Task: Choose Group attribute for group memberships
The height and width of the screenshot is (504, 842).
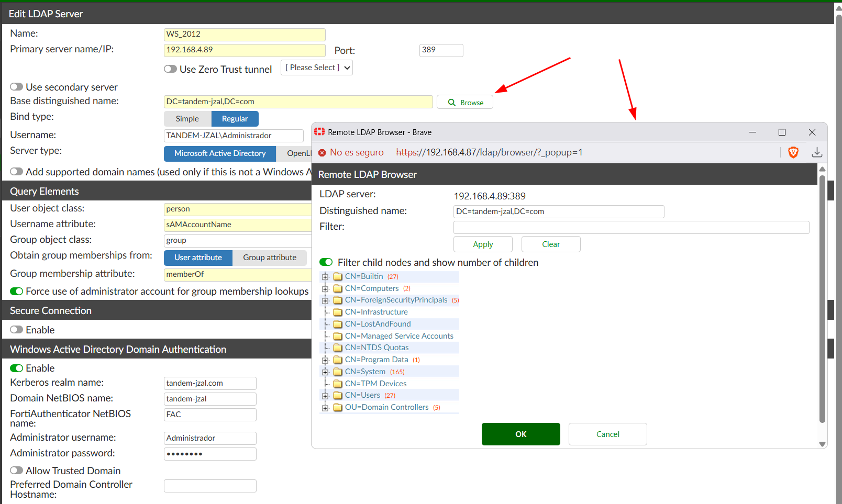Action: click(x=270, y=257)
